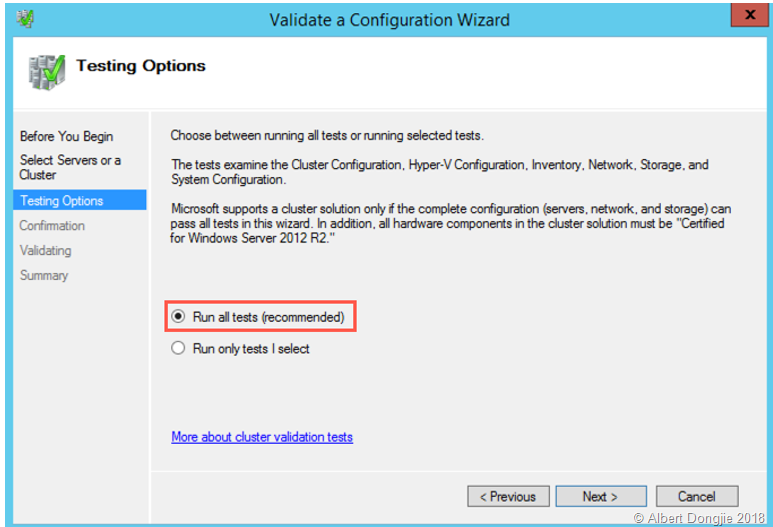Click the Validate a Configuration Wizard title text

(x=389, y=20)
